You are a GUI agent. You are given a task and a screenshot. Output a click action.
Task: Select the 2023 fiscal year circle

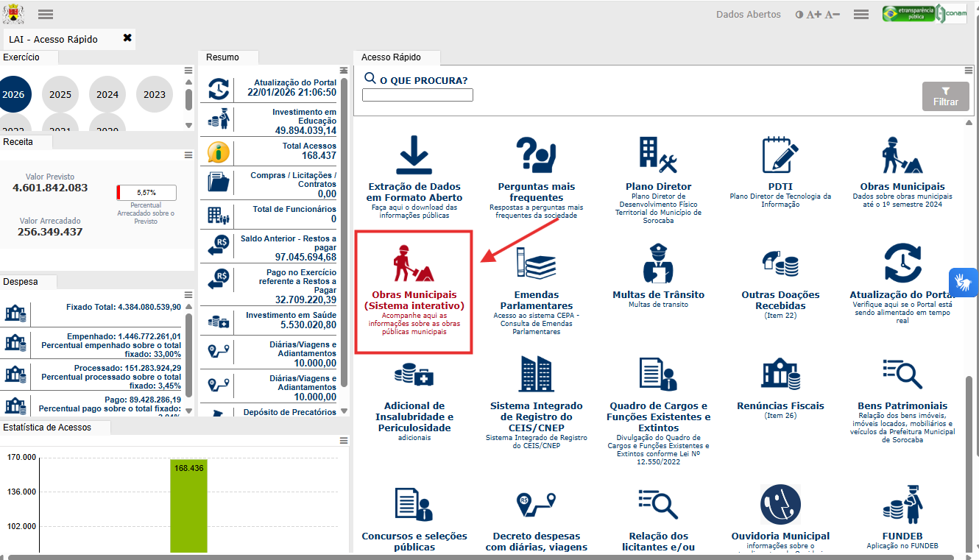pos(155,94)
